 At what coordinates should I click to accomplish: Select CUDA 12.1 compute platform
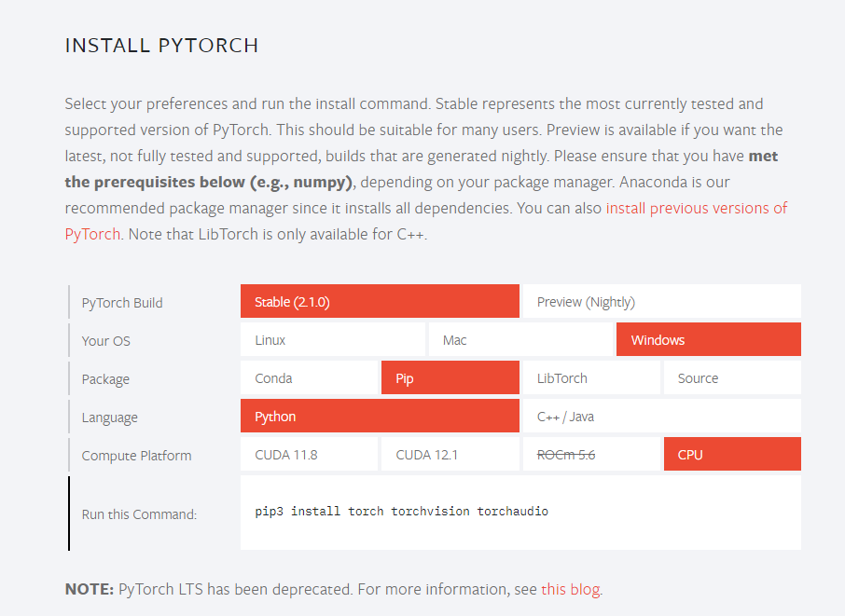pyautogui.click(x=450, y=455)
